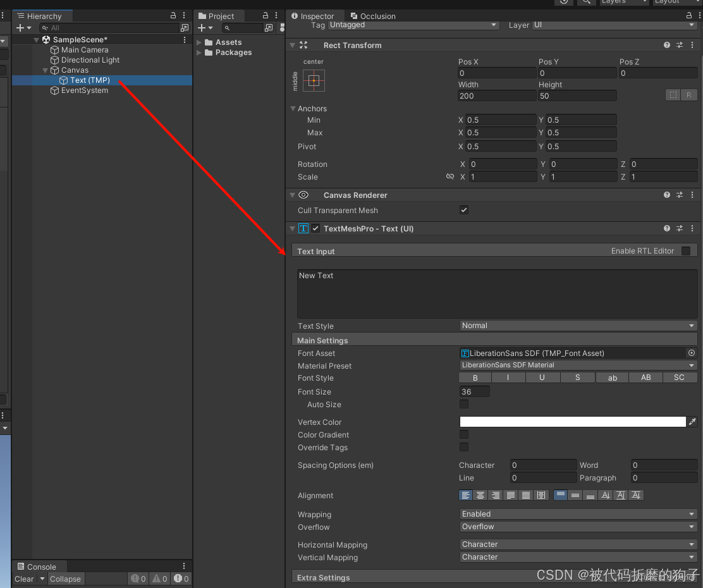Open the anchor presets box
Image resolution: width=703 pixels, height=588 pixels.
(314, 81)
